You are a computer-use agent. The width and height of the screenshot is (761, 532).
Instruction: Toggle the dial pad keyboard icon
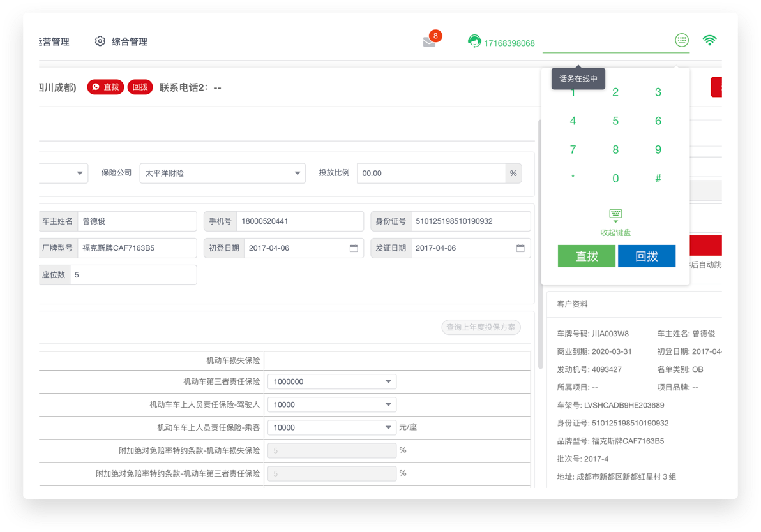682,41
